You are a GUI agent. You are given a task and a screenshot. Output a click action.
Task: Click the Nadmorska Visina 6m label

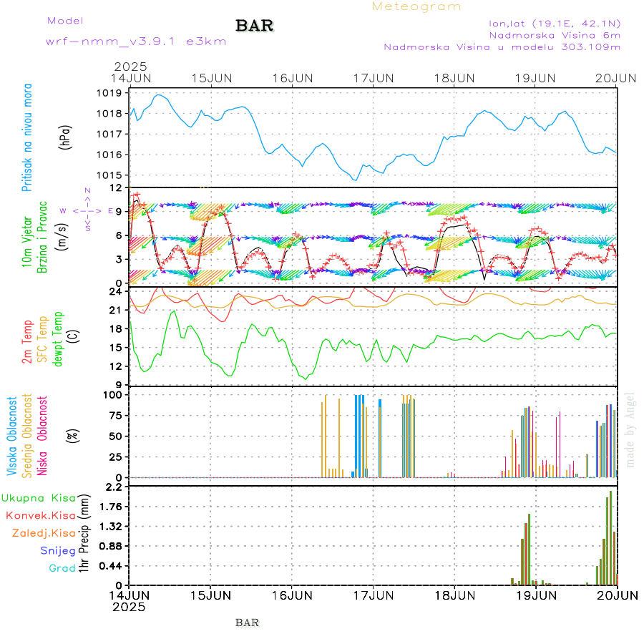(555, 34)
